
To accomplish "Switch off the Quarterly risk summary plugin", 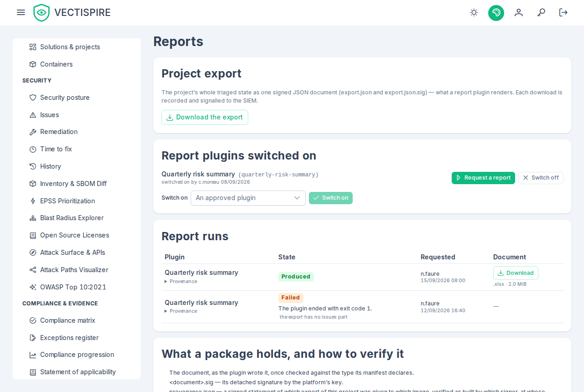I will [541, 178].
